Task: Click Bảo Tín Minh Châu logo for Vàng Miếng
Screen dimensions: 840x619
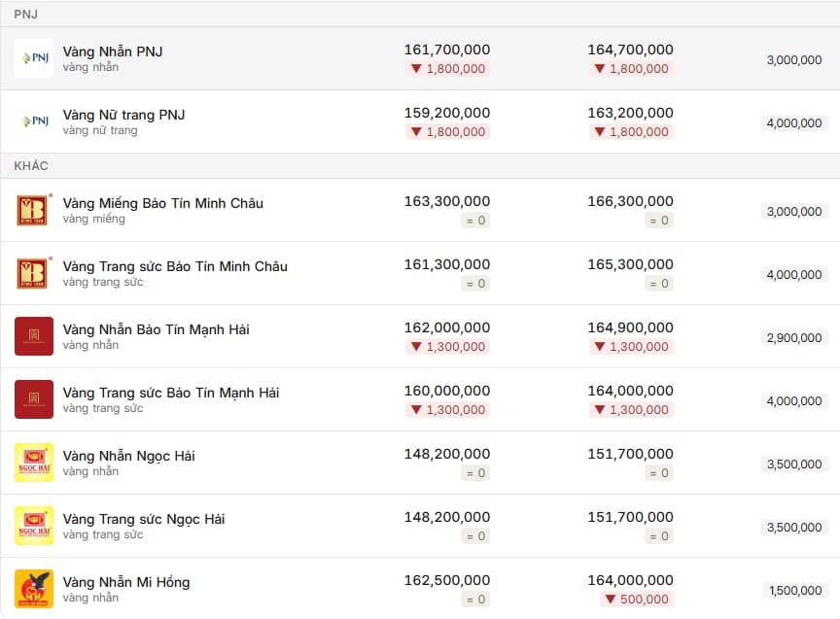Action: coord(34,210)
